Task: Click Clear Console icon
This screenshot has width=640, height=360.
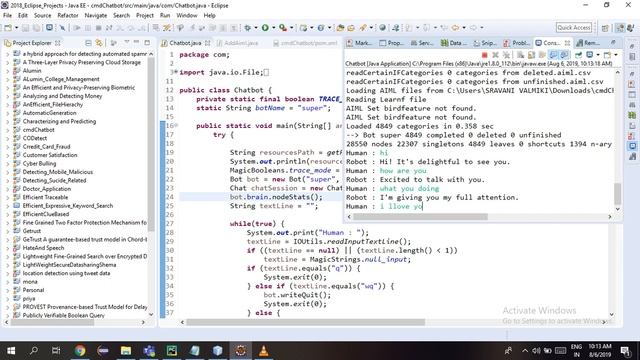Action: (520, 55)
